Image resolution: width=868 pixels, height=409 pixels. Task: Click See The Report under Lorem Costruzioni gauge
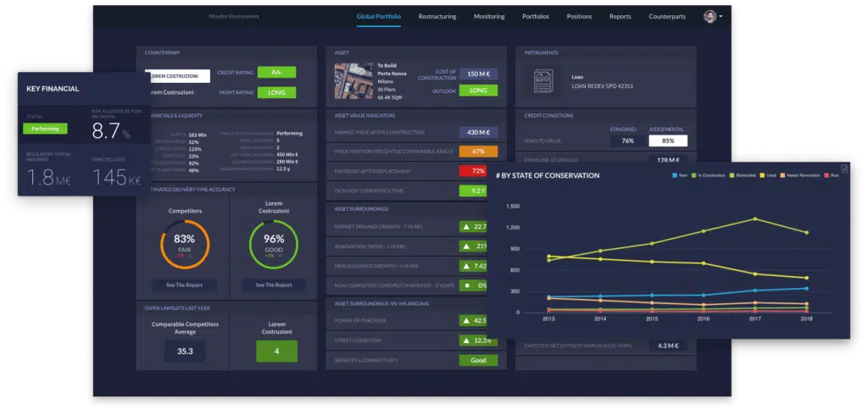[x=274, y=285]
